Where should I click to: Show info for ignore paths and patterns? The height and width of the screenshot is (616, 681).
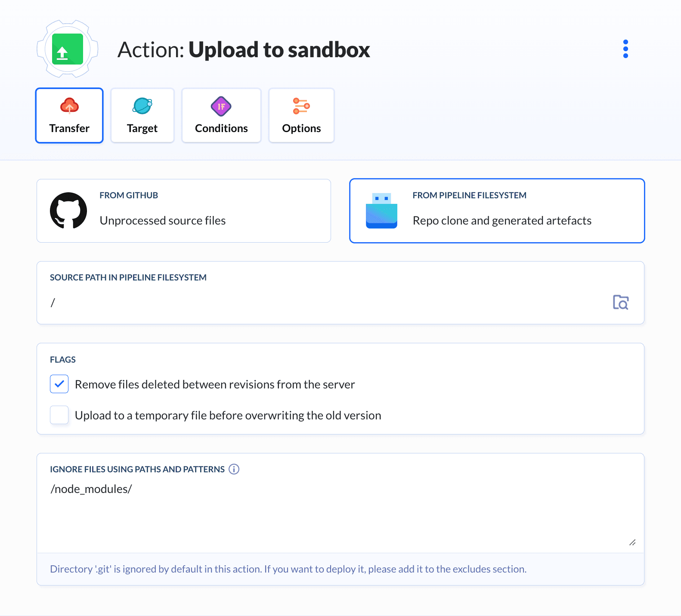234,469
